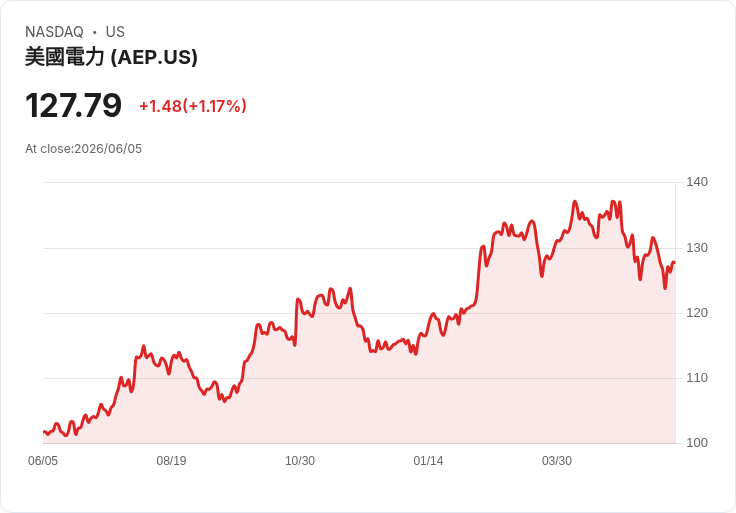736x513 pixels.
Task: Select the 10/30 date axis label
Action: pyautogui.click(x=300, y=461)
